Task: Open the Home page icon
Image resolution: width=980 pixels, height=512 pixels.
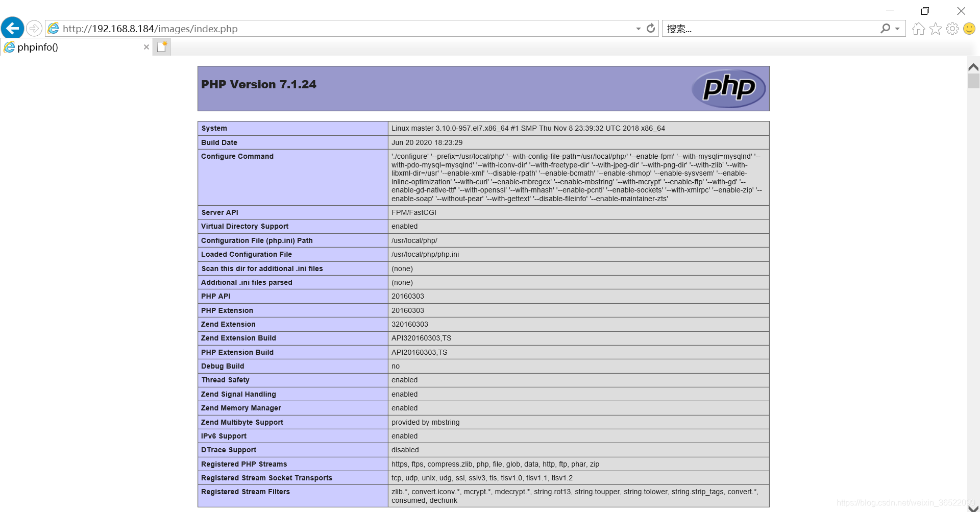Action: coord(918,29)
